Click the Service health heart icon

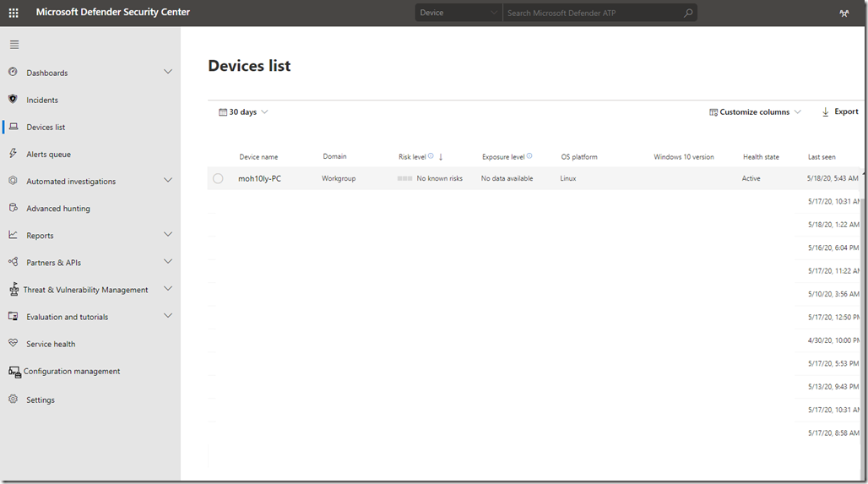click(14, 343)
